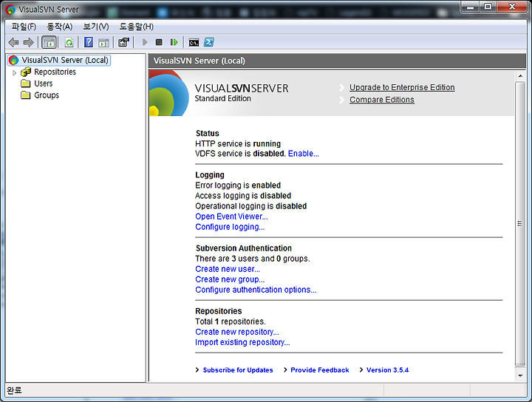Click Configure logging... link
The height and width of the screenshot is (402, 532).
[230, 227]
